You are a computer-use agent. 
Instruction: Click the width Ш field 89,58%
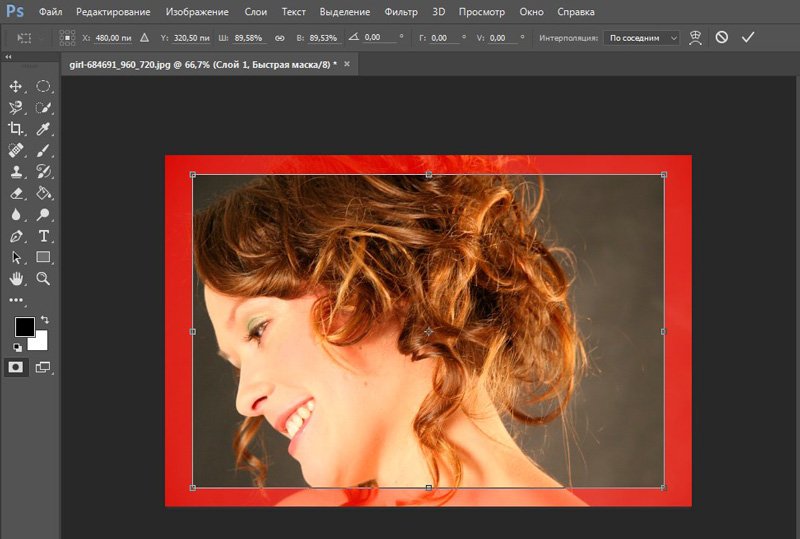tap(248, 38)
